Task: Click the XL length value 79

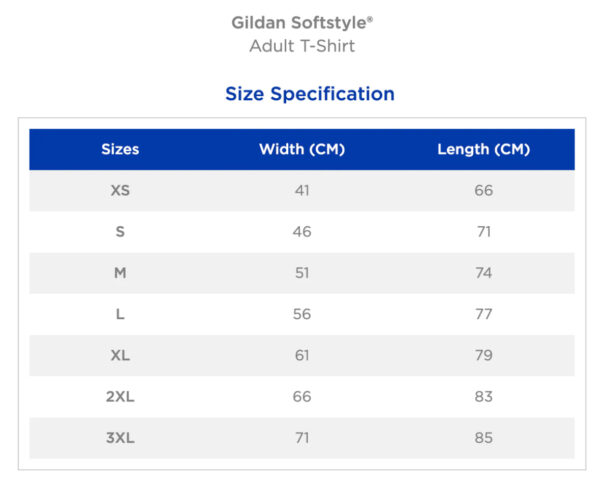Action: 484,356
